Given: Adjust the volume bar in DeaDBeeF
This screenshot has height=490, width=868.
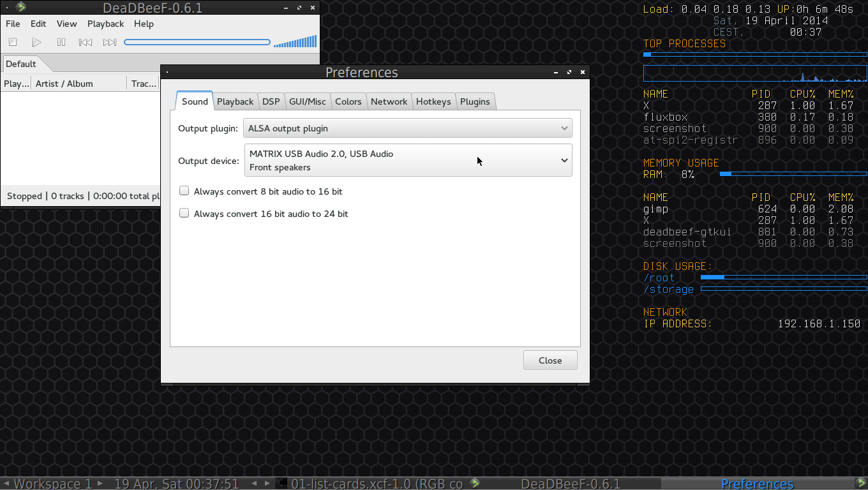Looking at the screenshot, I should pos(295,42).
